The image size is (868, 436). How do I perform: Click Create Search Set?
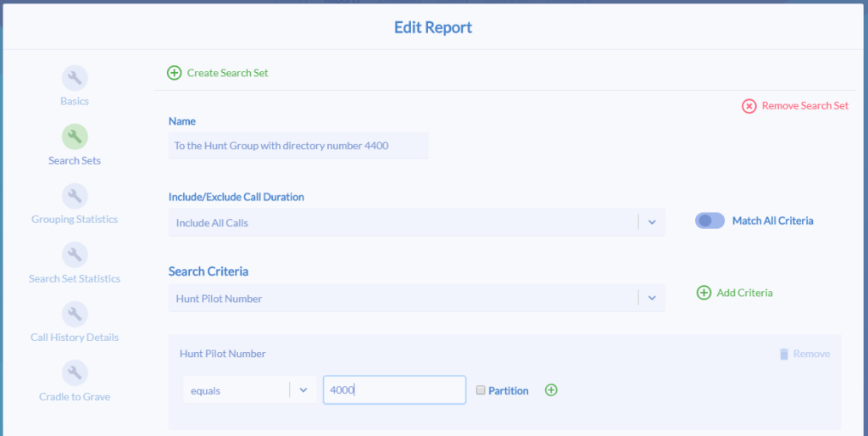218,73
